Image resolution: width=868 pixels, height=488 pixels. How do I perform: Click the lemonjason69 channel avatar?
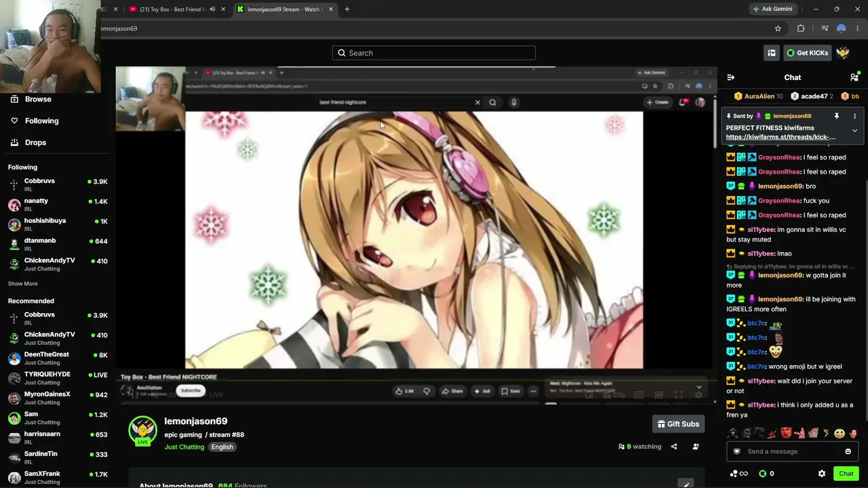[142, 430]
